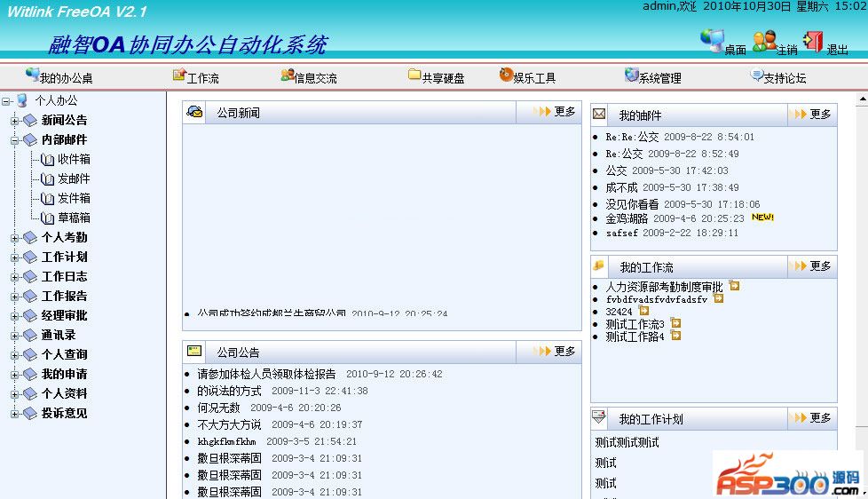The height and width of the screenshot is (499, 868).
Task: Open 收件箱 in the sidebar tree
Action: pos(74,159)
